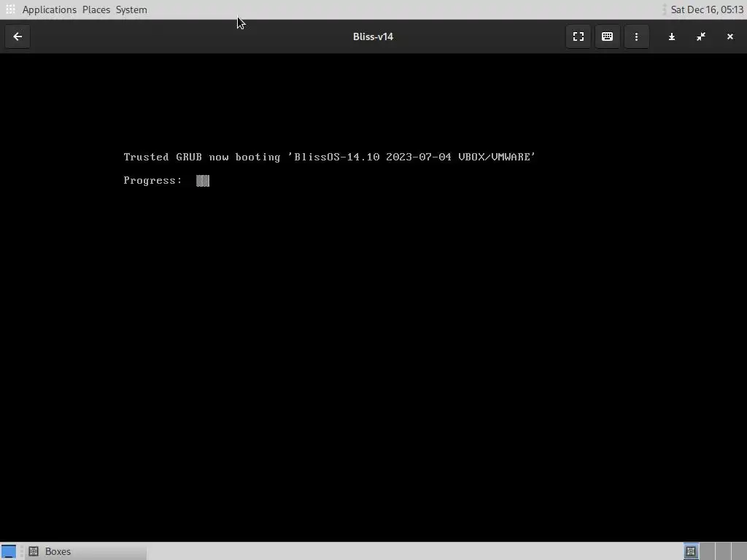Open the keyboard shortcuts button

pyautogui.click(x=607, y=36)
